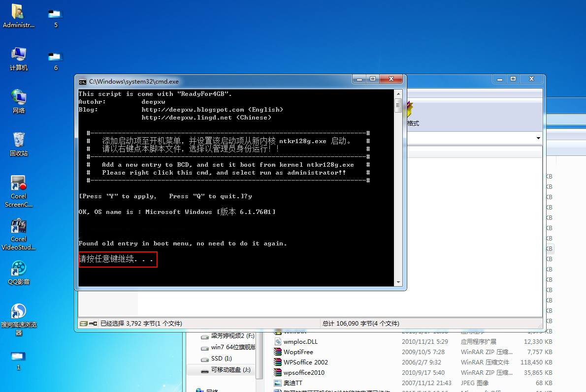Open the desktop icon labeled 6

pyautogui.click(x=55, y=61)
